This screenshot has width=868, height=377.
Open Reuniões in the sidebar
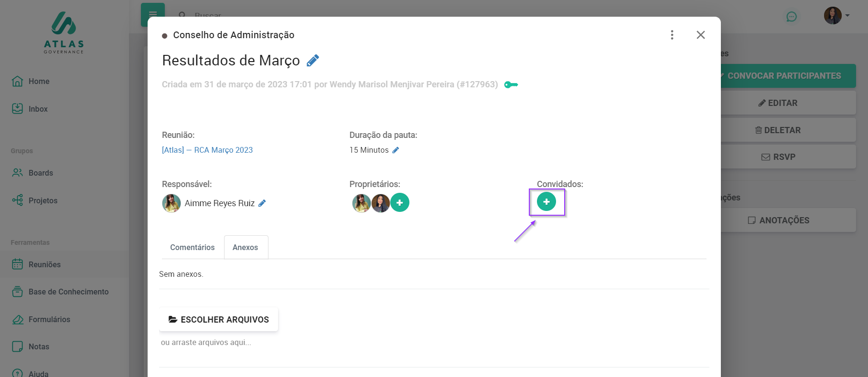click(44, 264)
